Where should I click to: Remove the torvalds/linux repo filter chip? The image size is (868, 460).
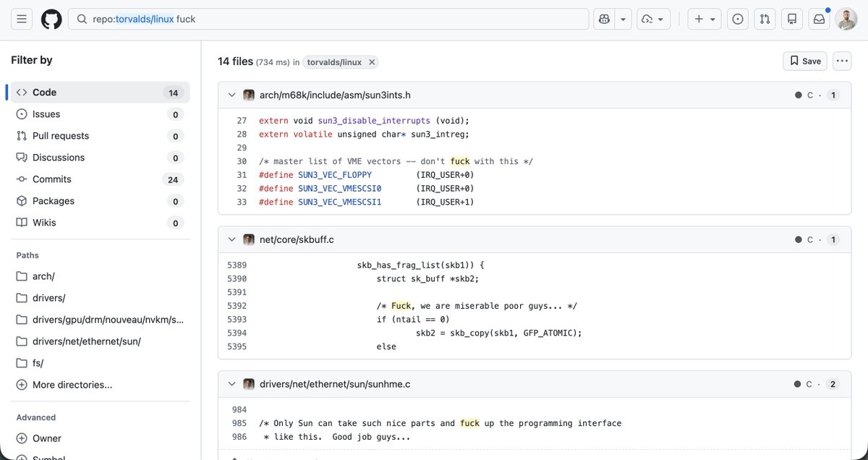tap(372, 62)
